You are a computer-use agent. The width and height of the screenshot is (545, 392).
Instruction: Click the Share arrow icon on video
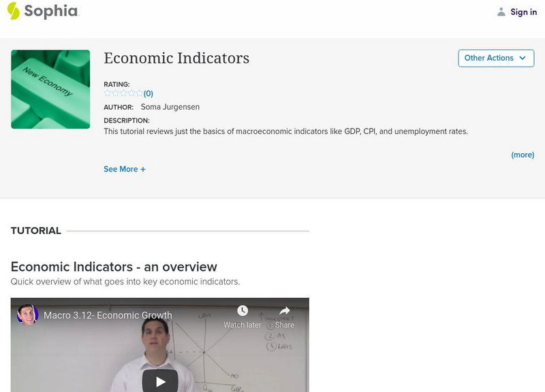(285, 312)
